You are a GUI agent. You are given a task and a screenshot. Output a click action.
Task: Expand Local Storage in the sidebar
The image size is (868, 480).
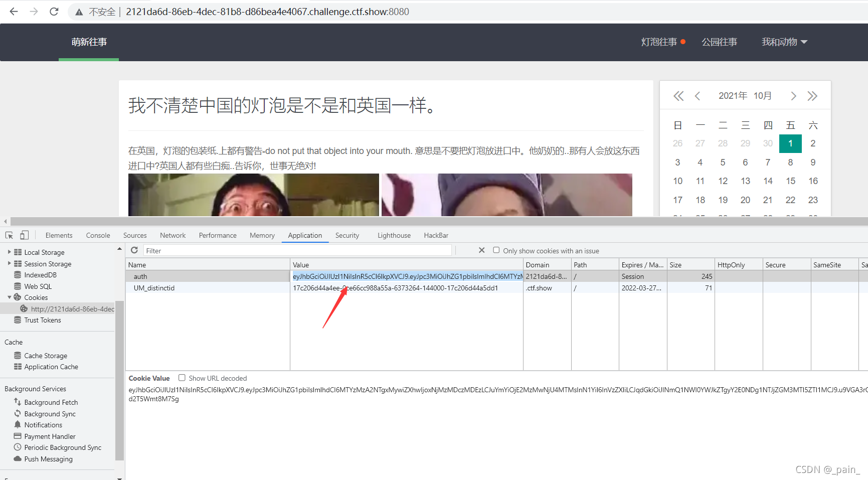(9, 252)
